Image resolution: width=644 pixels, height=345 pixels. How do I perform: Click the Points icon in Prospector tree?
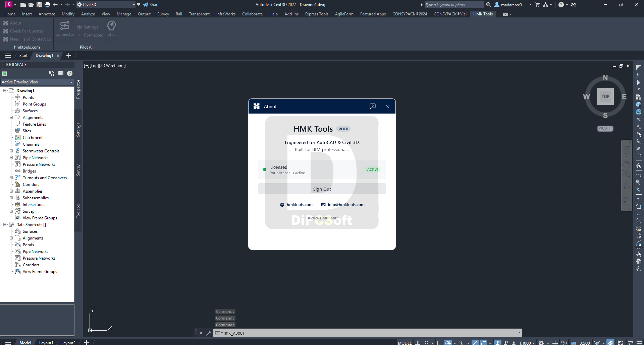(x=18, y=97)
